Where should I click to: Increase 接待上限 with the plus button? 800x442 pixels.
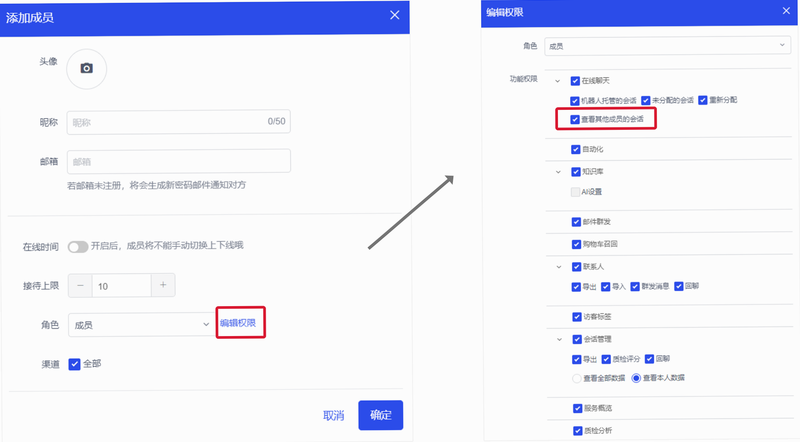pyautogui.click(x=163, y=285)
